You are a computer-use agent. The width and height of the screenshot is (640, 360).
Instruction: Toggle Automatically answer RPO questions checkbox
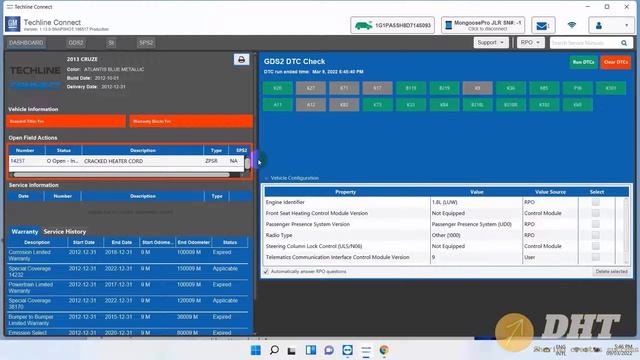(267, 271)
